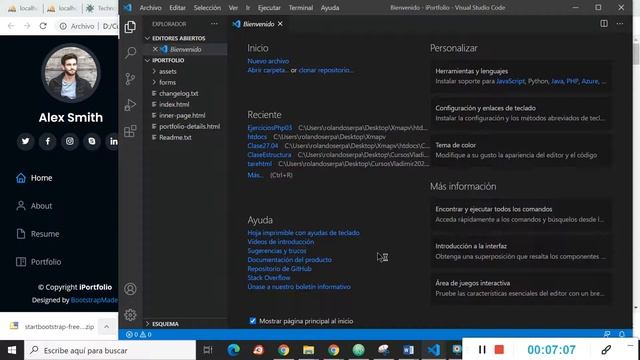The width and height of the screenshot is (640, 360).
Task: Click the Stack Overflow help link
Action: (x=269, y=278)
